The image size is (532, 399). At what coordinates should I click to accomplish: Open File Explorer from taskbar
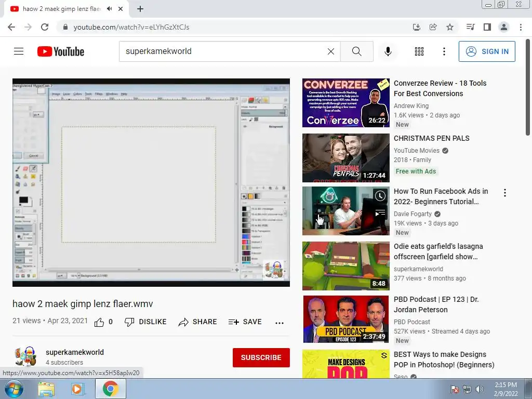[x=46, y=389]
